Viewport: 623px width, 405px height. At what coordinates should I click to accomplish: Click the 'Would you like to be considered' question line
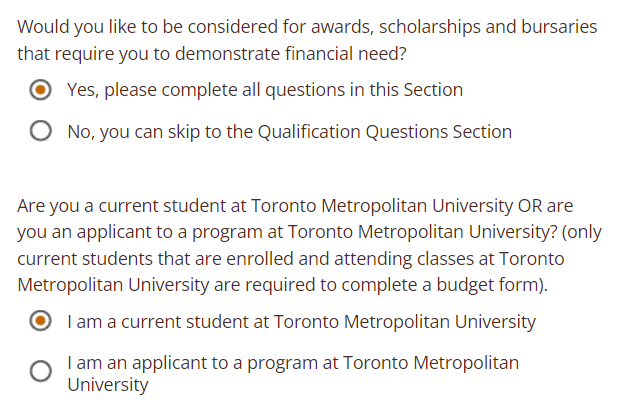(307, 27)
